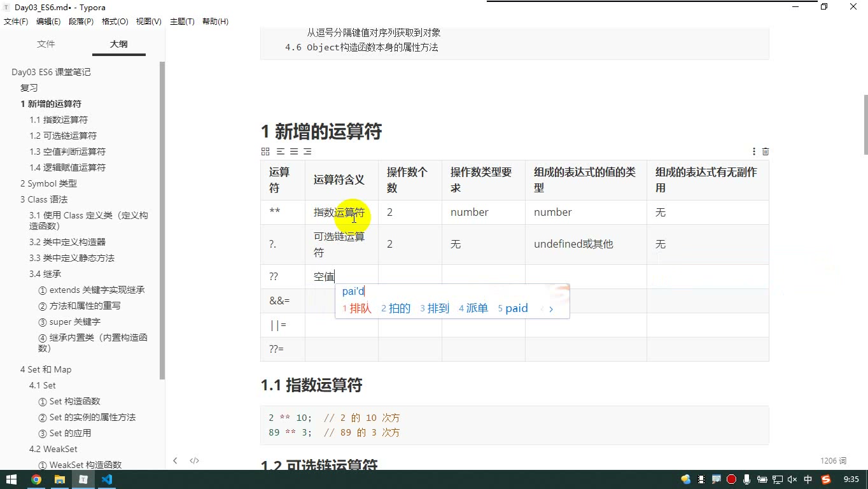Jump to outline item 2 Symbol 类型
This screenshot has width=868, height=489.
tap(48, 183)
